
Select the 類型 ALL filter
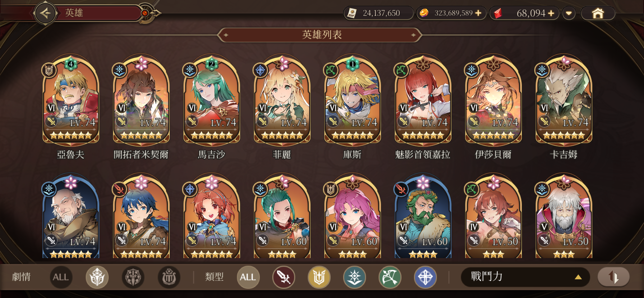pyautogui.click(x=248, y=277)
